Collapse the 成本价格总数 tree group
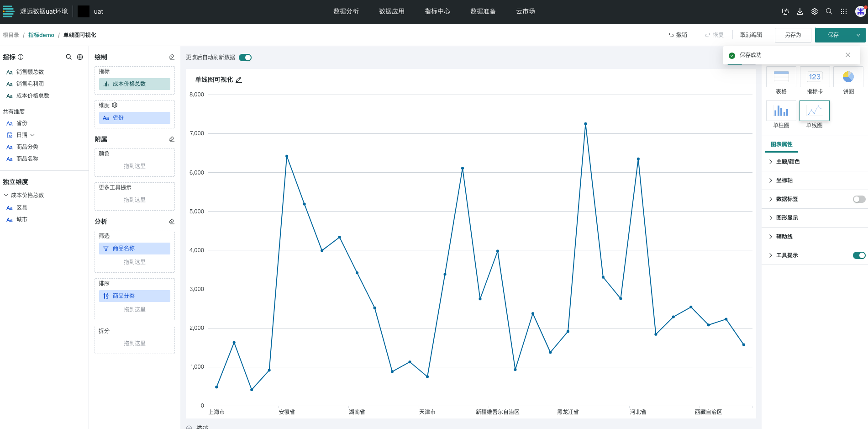 coord(6,195)
